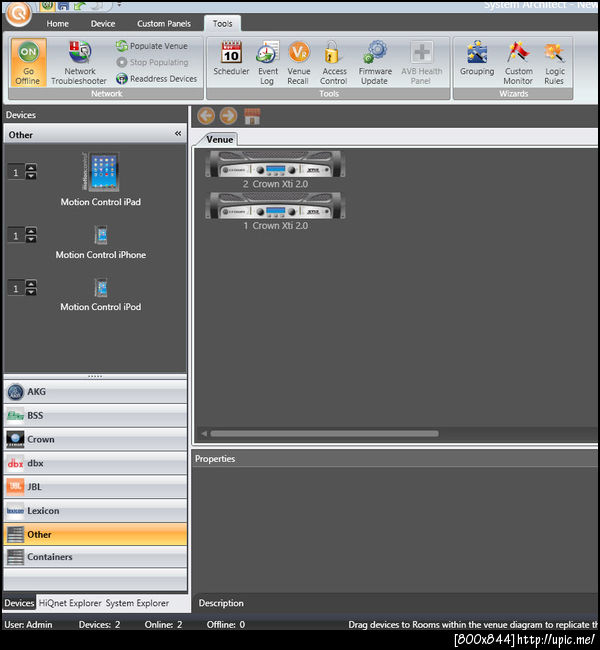Select the Venue tab
600x650 pixels.
click(219, 139)
